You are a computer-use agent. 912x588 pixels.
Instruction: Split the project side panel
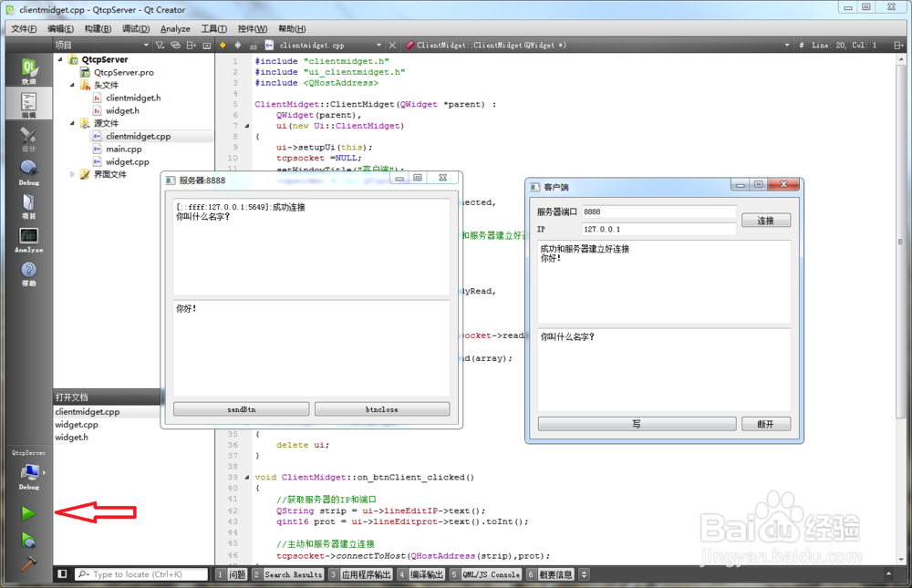tap(191, 46)
